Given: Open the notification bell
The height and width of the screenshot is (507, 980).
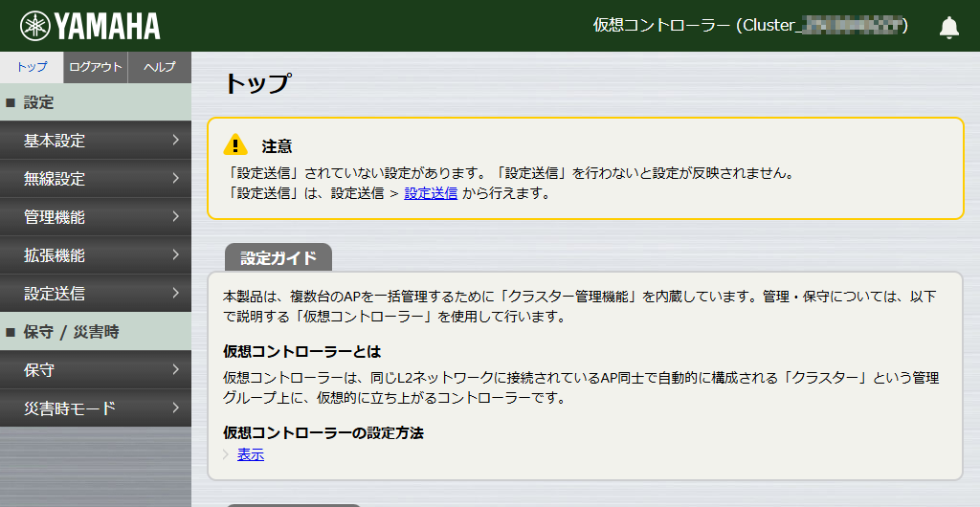Looking at the screenshot, I should click(948, 27).
